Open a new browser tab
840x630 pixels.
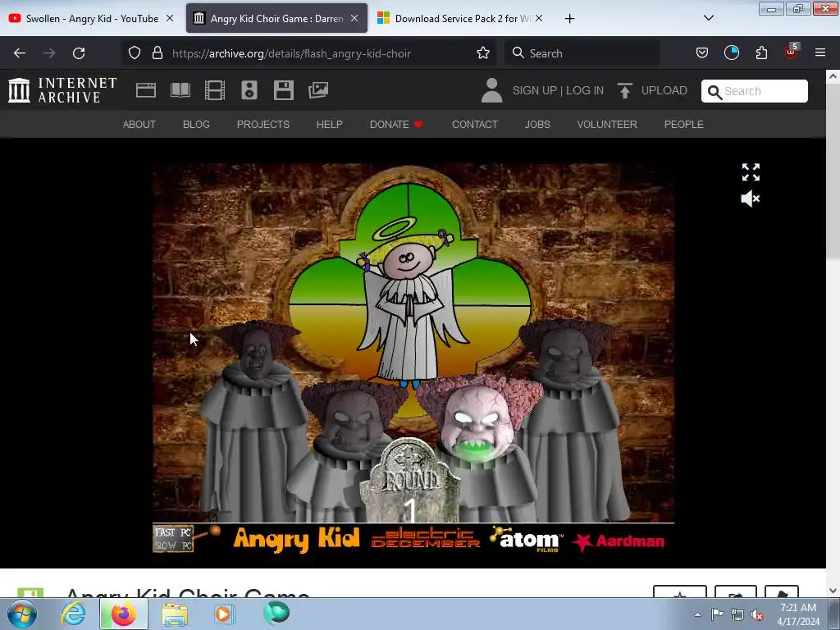tap(569, 19)
